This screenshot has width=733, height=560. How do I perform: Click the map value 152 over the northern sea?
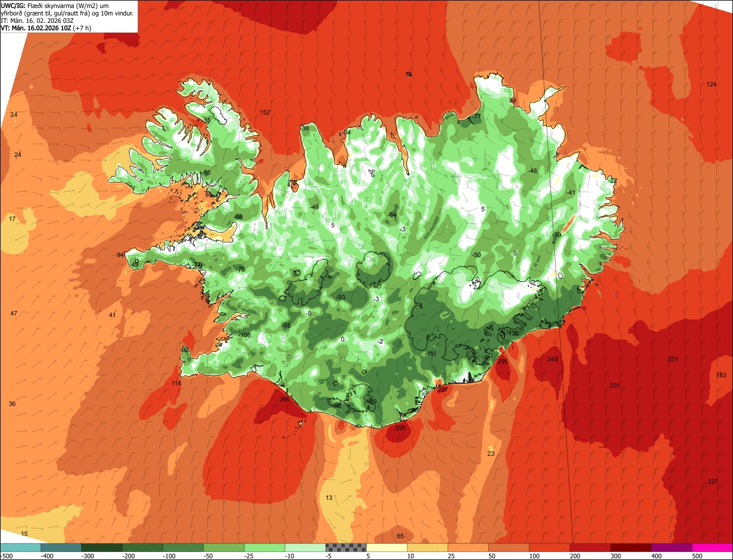[x=265, y=112]
